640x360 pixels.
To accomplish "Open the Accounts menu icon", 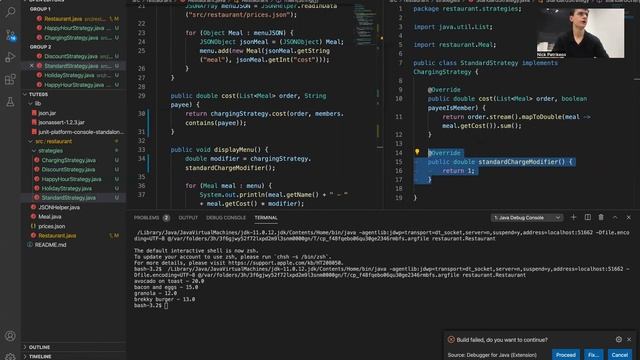I will click(10, 336).
